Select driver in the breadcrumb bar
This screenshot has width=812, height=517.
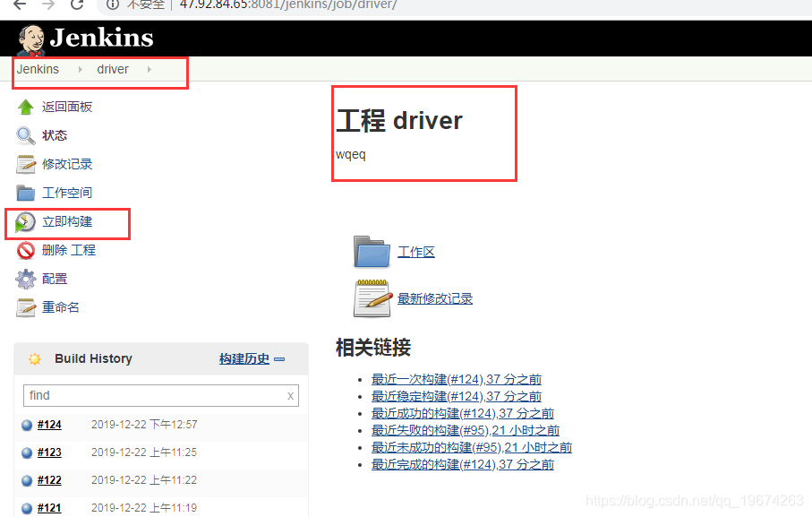(113, 69)
